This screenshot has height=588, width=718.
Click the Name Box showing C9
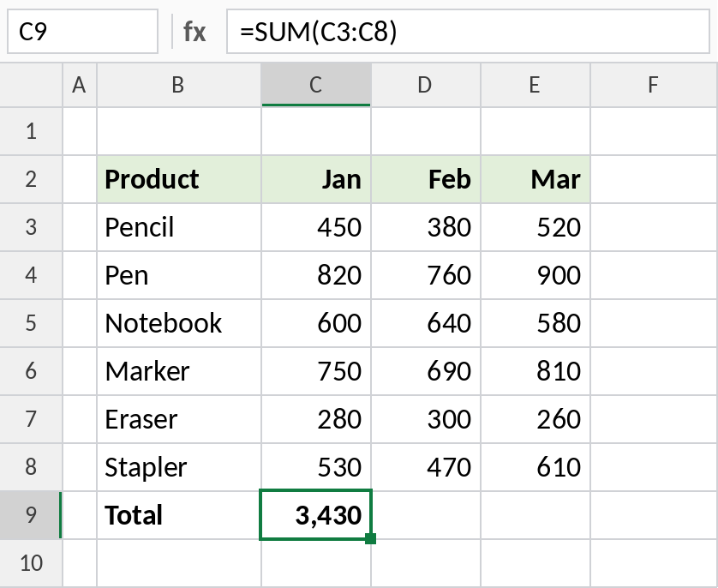coord(82,32)
